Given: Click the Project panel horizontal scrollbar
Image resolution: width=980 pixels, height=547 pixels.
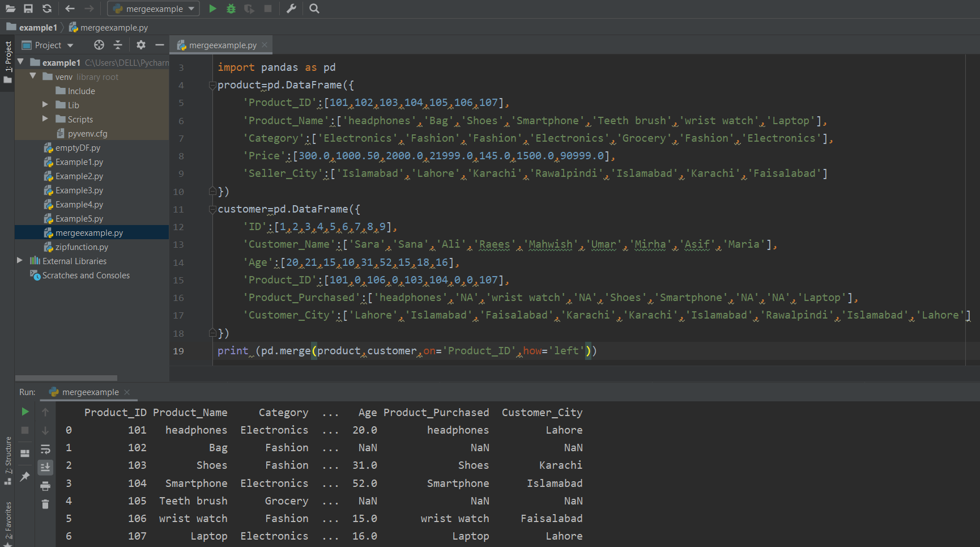Looking at the screenshot, I should tap(66, 378).
